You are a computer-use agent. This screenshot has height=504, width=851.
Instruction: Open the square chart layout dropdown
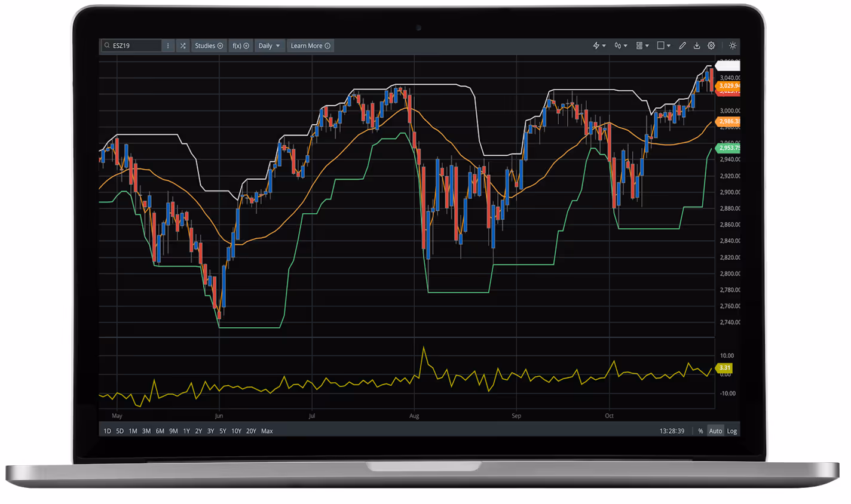coord(663,45)
